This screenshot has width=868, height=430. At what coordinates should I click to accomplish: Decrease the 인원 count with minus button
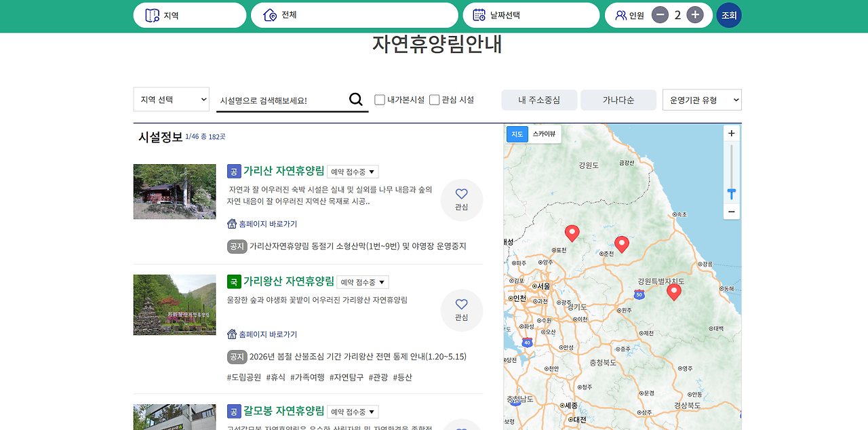660,15
